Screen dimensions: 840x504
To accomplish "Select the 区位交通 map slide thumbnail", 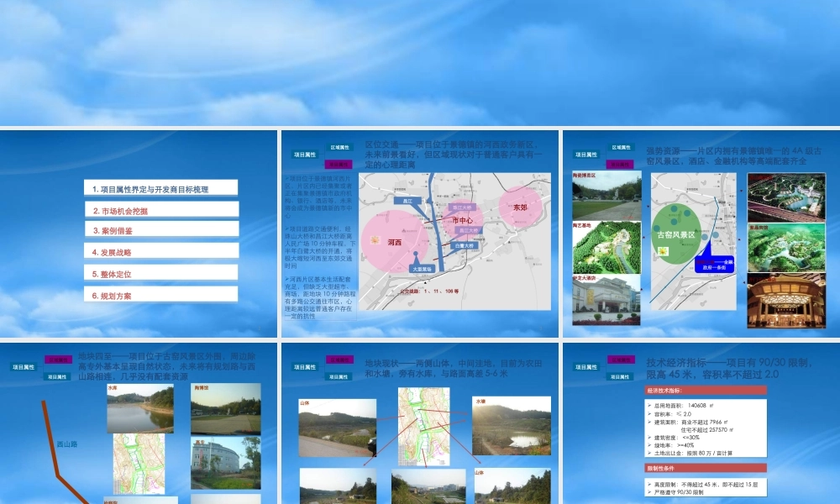I will (x=419, y=234).
